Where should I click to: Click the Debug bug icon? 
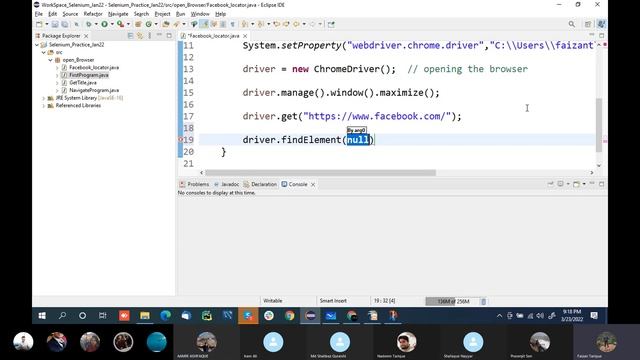(88, 24)
